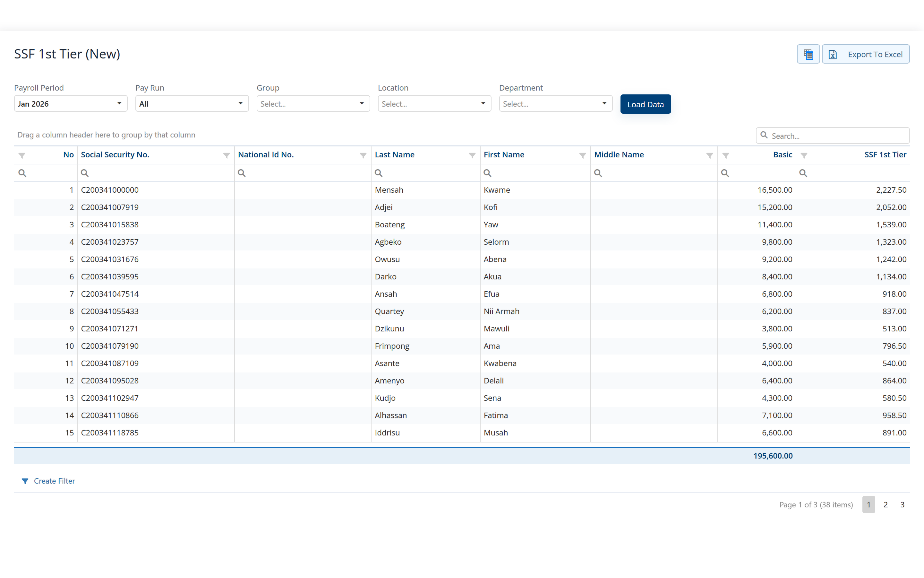Click search icon under Middle Name
924x578 pixels.
coord(598,173)
